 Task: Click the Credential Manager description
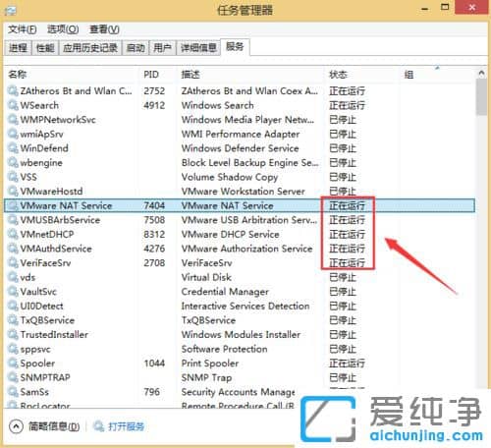click(x=225, y=292)
